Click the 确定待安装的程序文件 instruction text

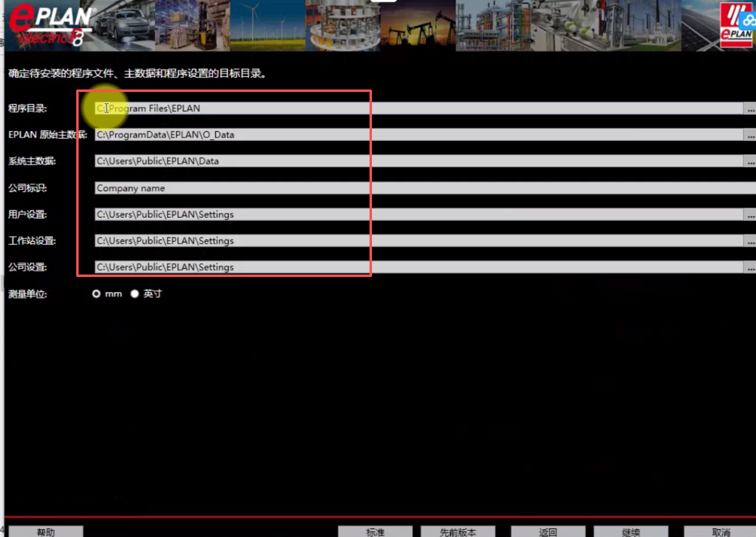point(137,74)
